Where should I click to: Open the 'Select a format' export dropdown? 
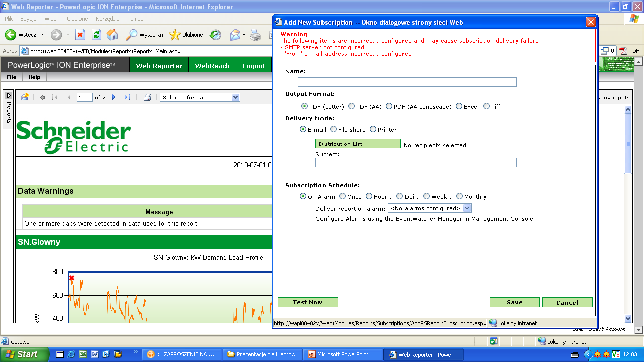(200, 97)
